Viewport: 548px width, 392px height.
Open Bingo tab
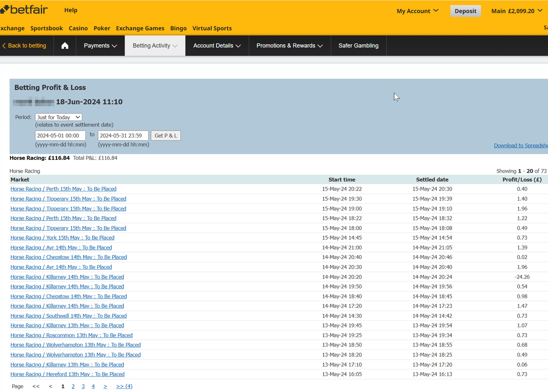pyautogui.click(x=179, y=28)
